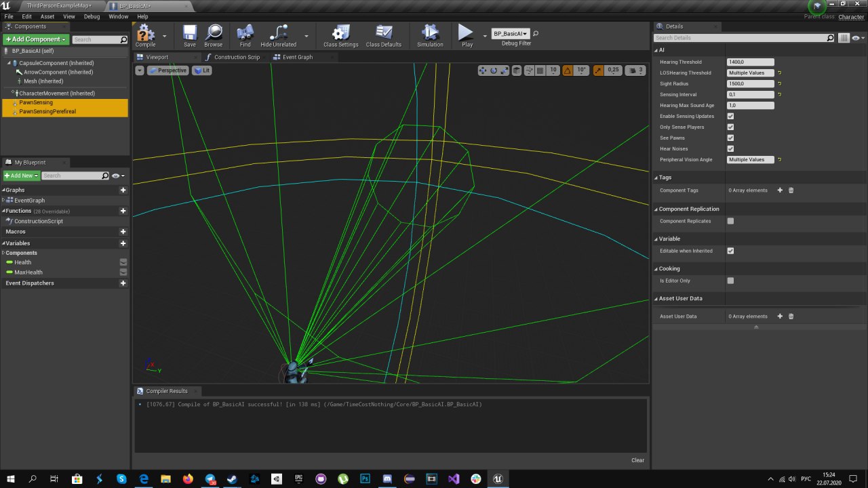Select scale gizmo mode in viewport
Viewport: 868px width, 488px height.
coord(505,70)
